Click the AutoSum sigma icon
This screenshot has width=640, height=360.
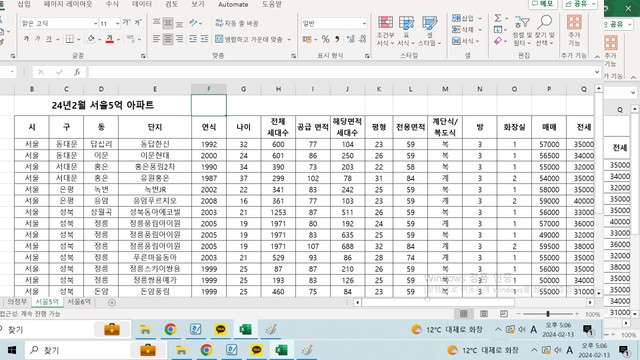[x=498, y=18]
